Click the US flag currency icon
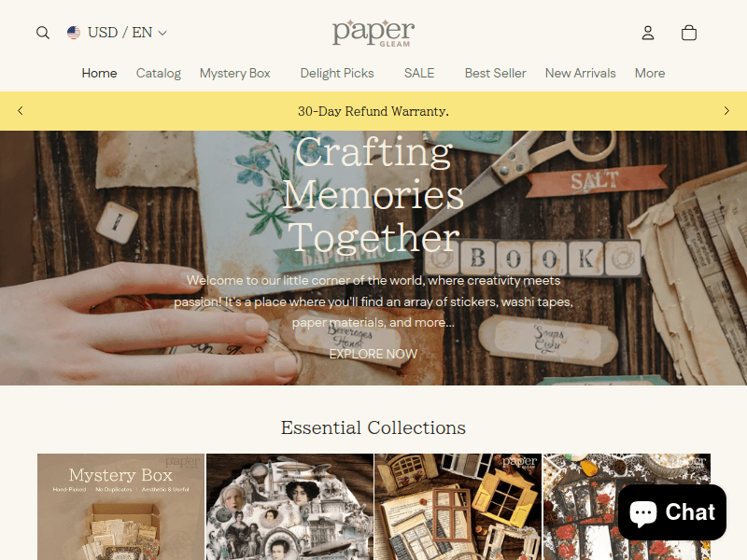 (74, 33)
